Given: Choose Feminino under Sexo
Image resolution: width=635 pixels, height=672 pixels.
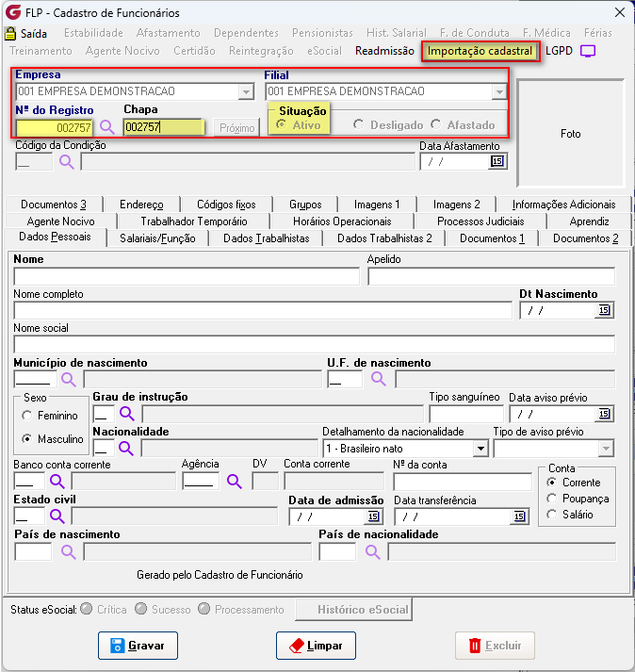Looking at the screenshot, I should (x=27, y=416).
